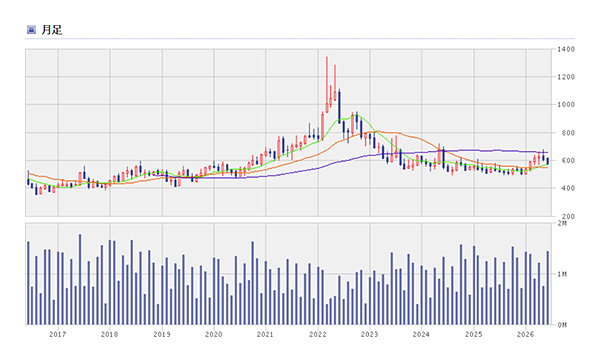The height and width of the screenshot is (362, 600).
Task: Click the 2021 label on the time axis
Action: pos(265,334)
